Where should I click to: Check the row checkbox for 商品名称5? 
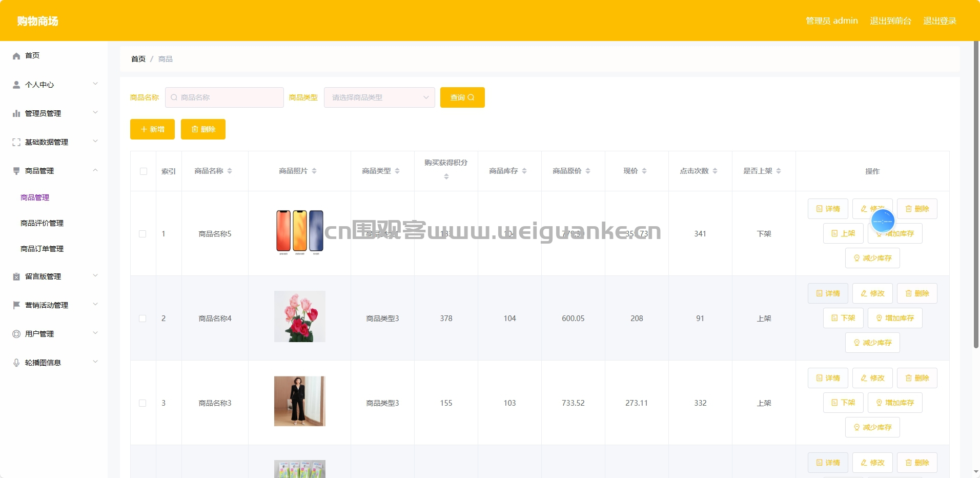pos(142,234)
